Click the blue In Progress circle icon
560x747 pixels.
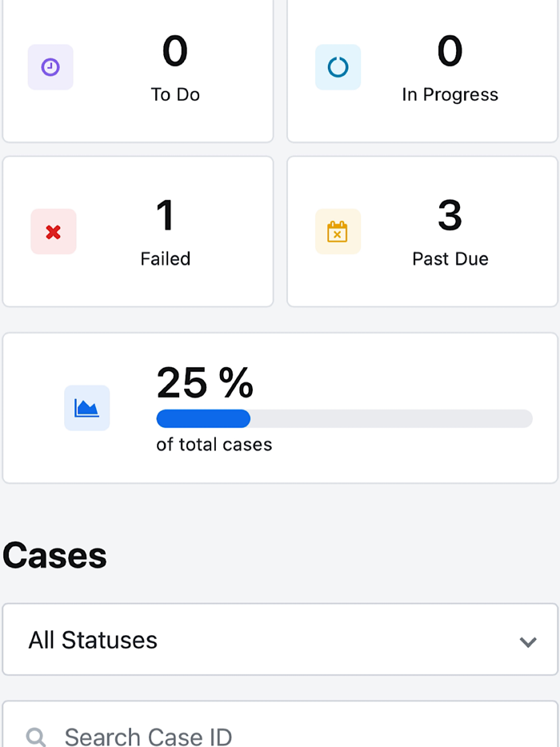coord(338,67)
